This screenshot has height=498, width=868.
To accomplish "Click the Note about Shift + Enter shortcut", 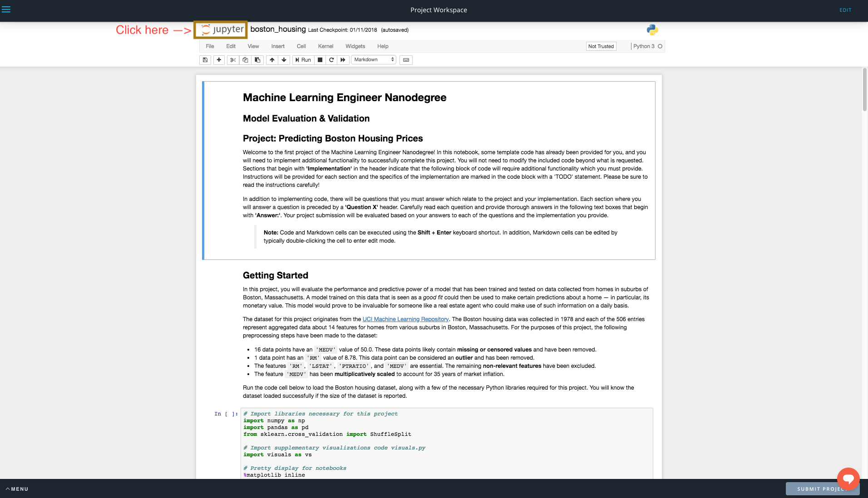I will point(440,237).
